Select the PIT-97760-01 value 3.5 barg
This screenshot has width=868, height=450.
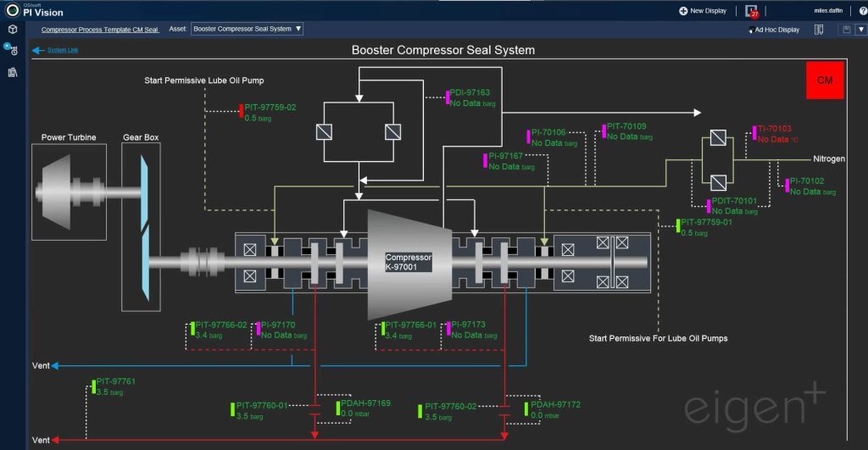250,416
